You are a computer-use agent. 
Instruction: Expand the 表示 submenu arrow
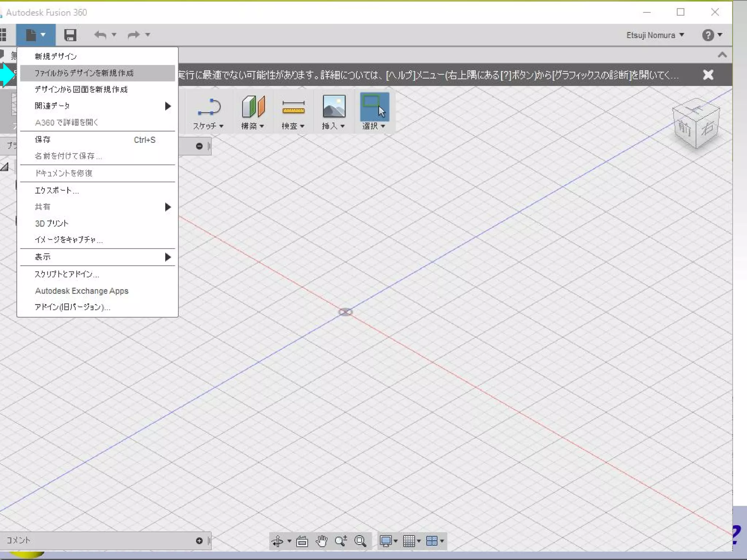(167, 257)
